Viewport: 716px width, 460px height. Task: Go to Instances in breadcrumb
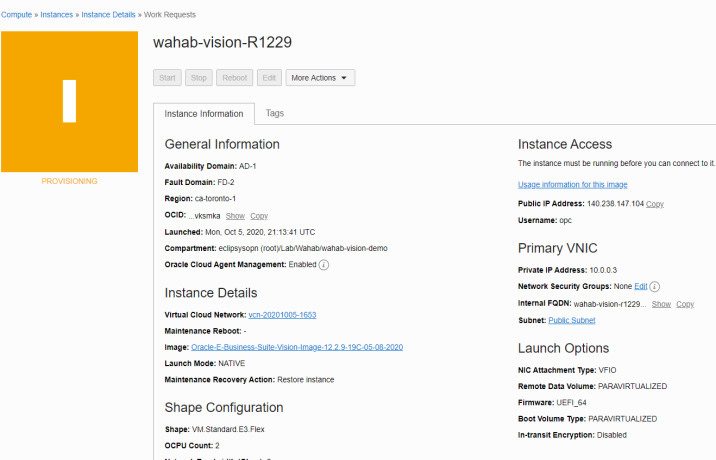tap(56, 15)
